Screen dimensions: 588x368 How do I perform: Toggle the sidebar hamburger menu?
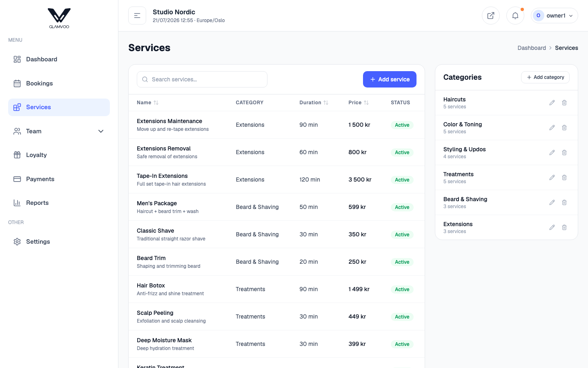137,16
